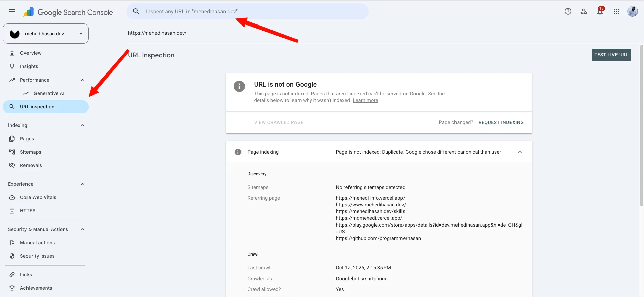Image resolution: width=644 pixels, height=297 pixels.
Task: Open the Learn more link
Action: pos(365,100)
